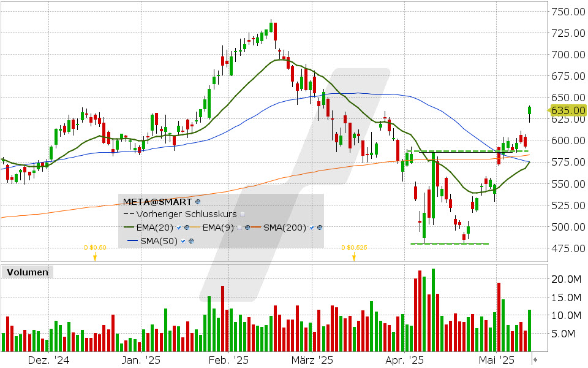Click the Dez. '24 date axis label
Viewport: 588px width, 368px height.
(x=48, y=360)
